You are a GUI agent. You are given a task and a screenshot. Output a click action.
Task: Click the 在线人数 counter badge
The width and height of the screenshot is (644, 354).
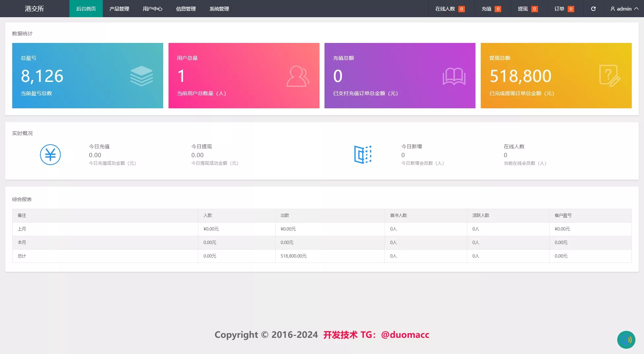(462, 9)
